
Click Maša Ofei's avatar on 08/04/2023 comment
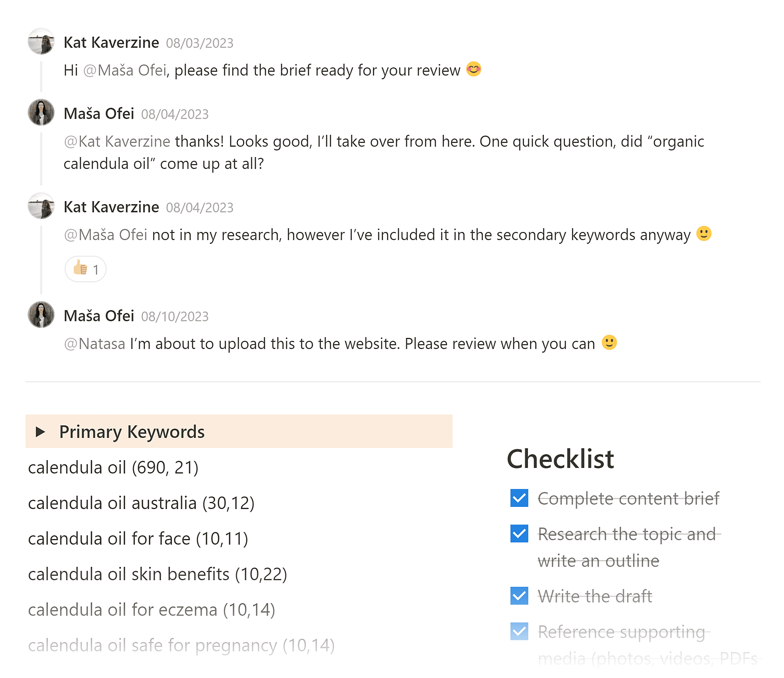[41, 112]
